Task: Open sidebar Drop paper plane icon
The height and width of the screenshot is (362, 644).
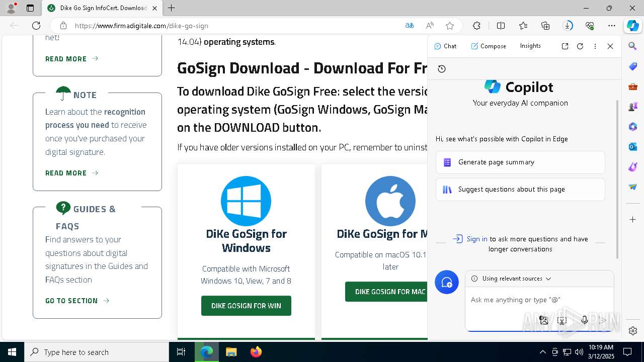Action: point(633,187)
